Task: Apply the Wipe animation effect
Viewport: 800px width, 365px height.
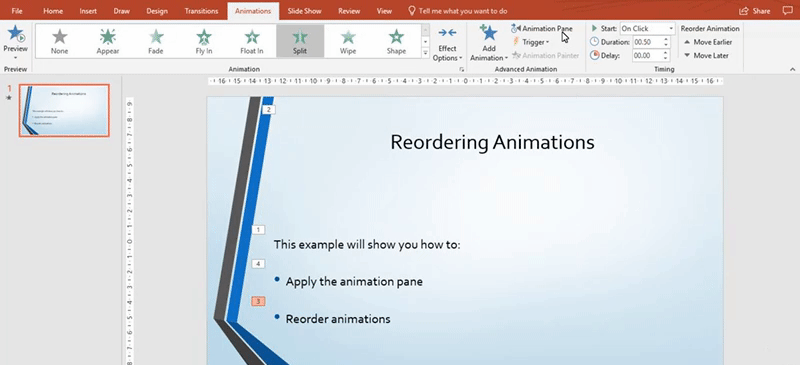Action: pyautogui.click(x=348, y=41)
